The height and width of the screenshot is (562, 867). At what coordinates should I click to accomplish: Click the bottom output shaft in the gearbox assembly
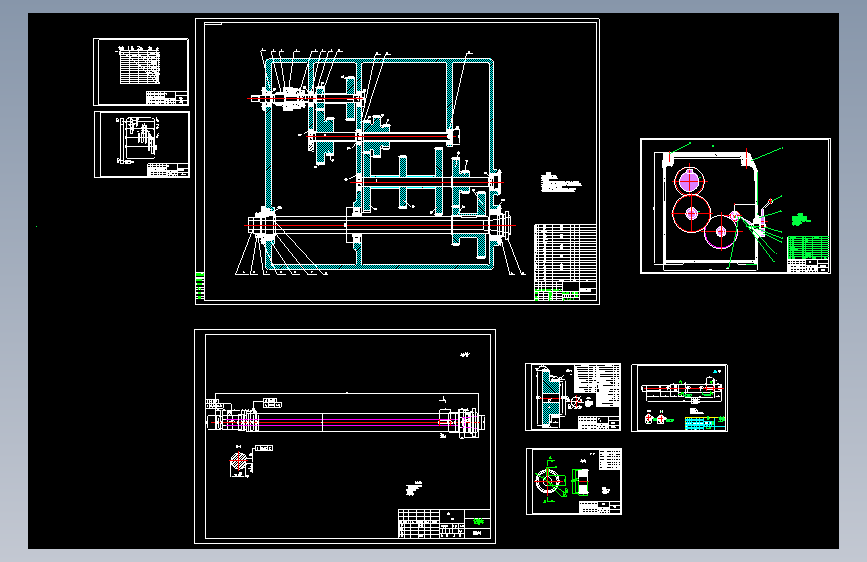pos(380,226)
